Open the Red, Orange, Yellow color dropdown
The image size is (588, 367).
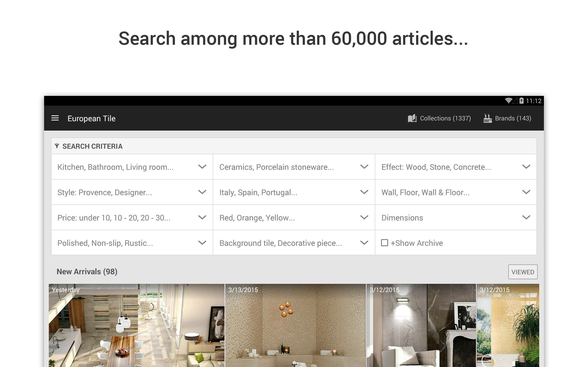coord(294,217)
